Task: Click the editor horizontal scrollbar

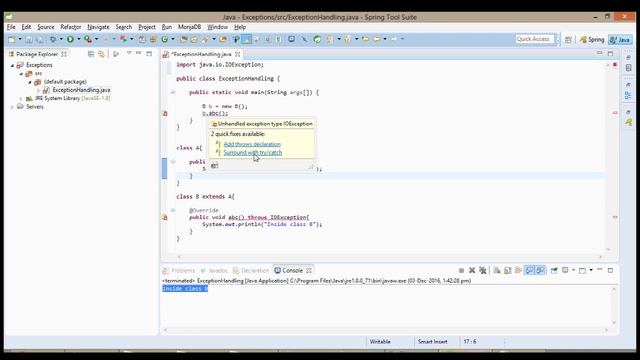Action: pos(390,257)
